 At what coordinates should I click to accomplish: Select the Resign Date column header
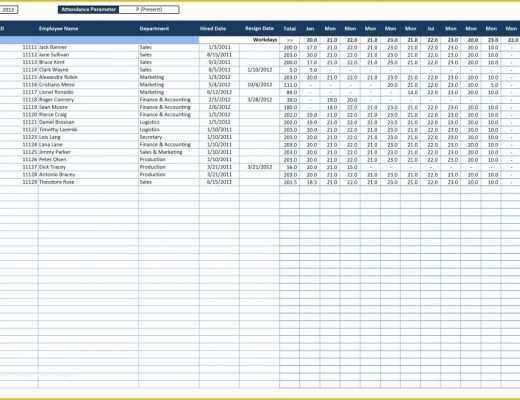click(x=259, y=29)
